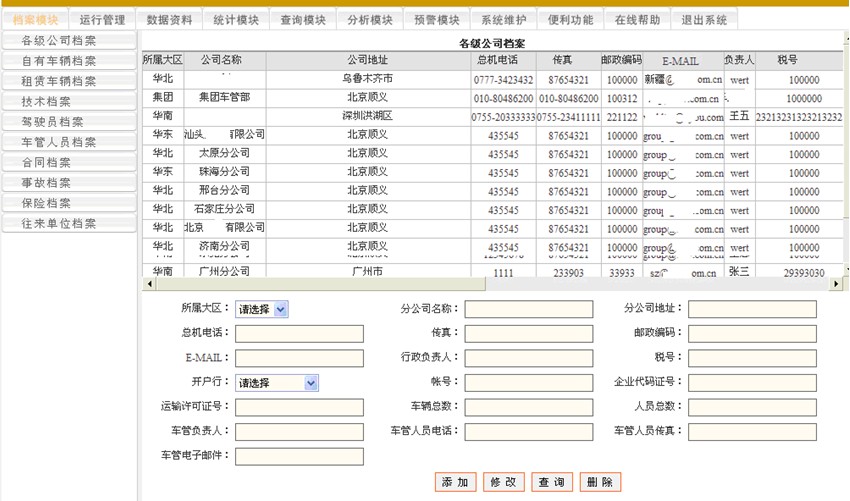Focus the 分公司地址 input field

click(752, 309)
